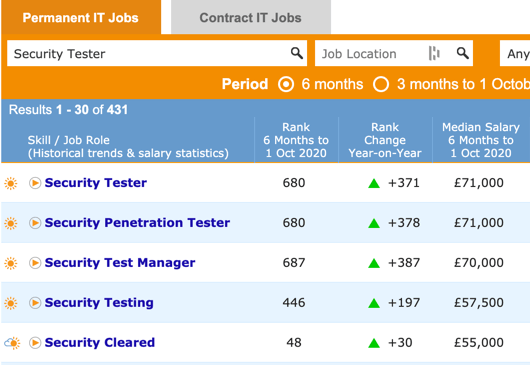Open the location map picker icon
The width and height of the screenshot is (530, 365).
coord(434,53)
